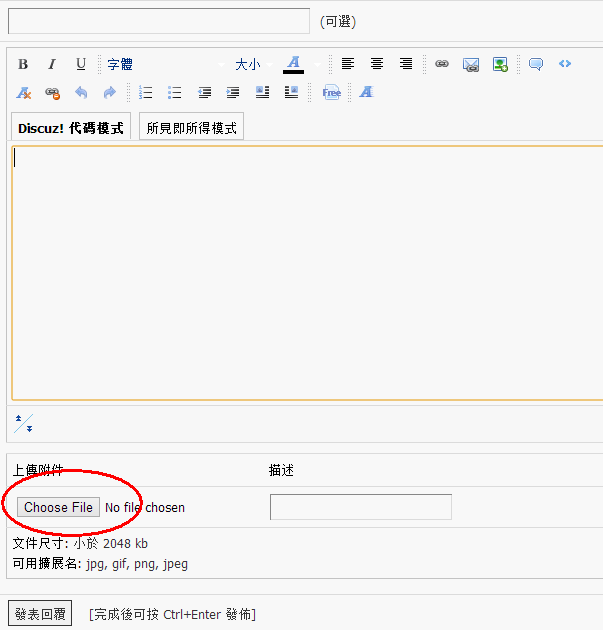The height and width of the screenshot is (630, 603).
Task: Float the image left
Action: point(262,92)
